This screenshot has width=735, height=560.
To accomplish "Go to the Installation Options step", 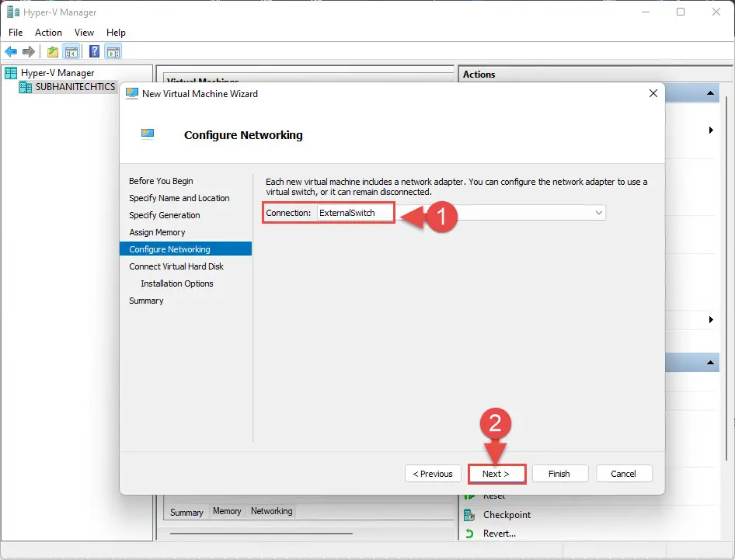I will pos(176,283).
